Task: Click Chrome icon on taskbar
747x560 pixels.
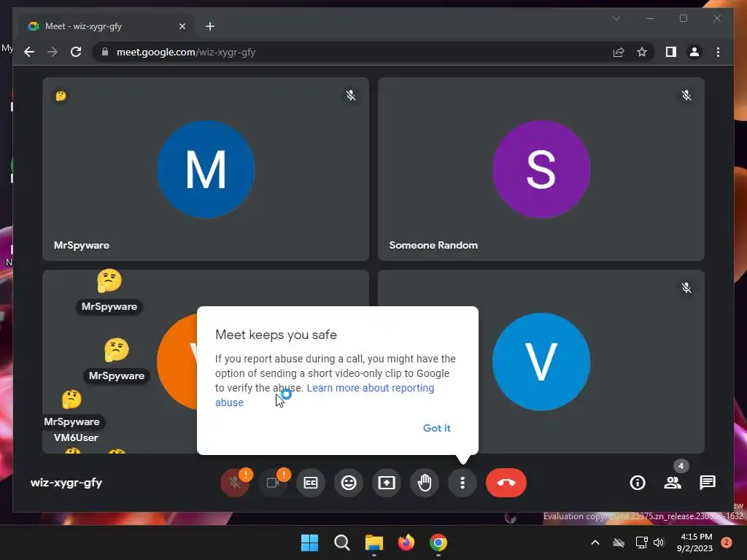Action: [x=438, y=542]
